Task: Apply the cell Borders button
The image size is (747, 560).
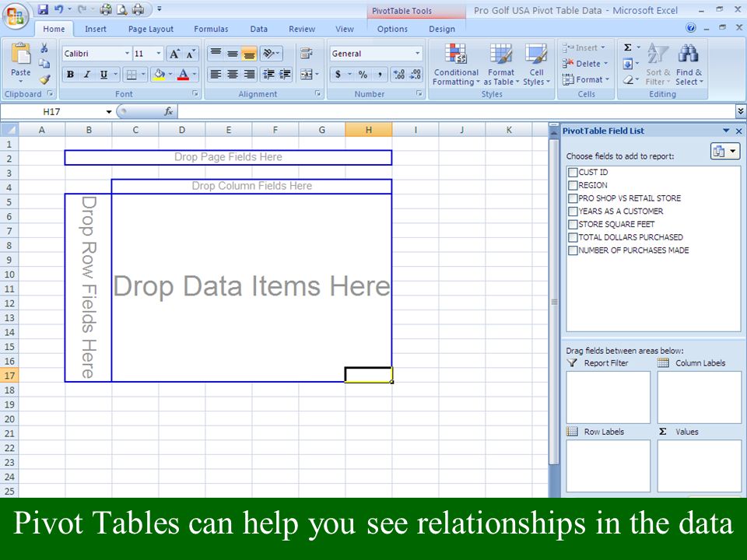Action: point(132,75)
